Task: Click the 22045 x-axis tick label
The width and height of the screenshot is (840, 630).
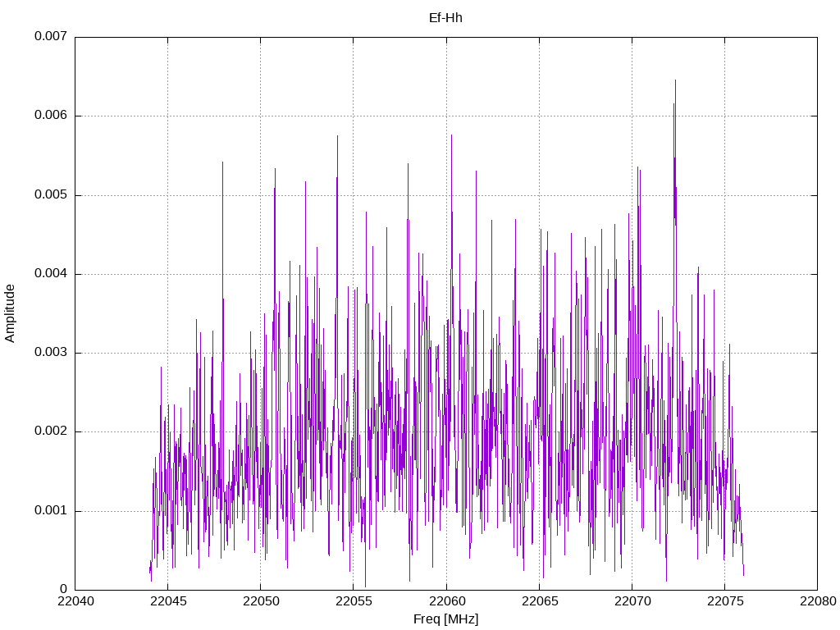Action: 168,601
